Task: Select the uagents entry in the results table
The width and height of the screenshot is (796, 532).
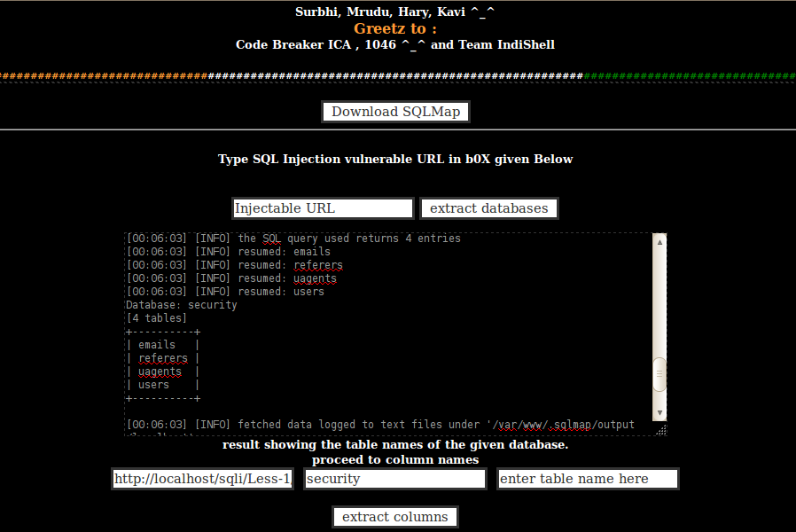Action: [x=160, y=371]
